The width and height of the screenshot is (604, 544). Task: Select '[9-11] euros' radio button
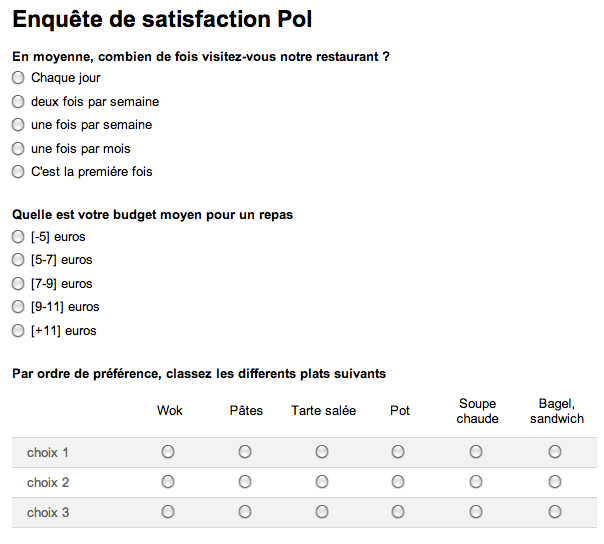point(18,307)
